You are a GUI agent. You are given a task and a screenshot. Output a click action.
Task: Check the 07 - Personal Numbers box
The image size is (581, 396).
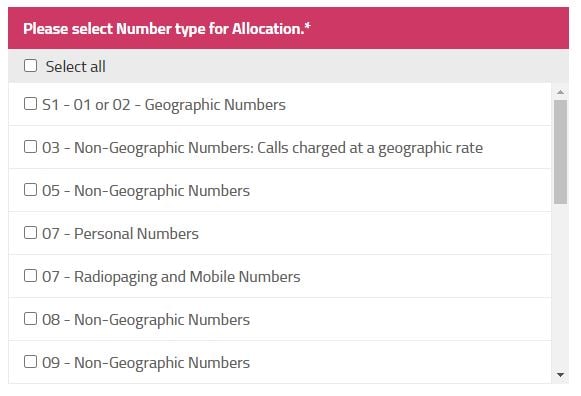30,233
